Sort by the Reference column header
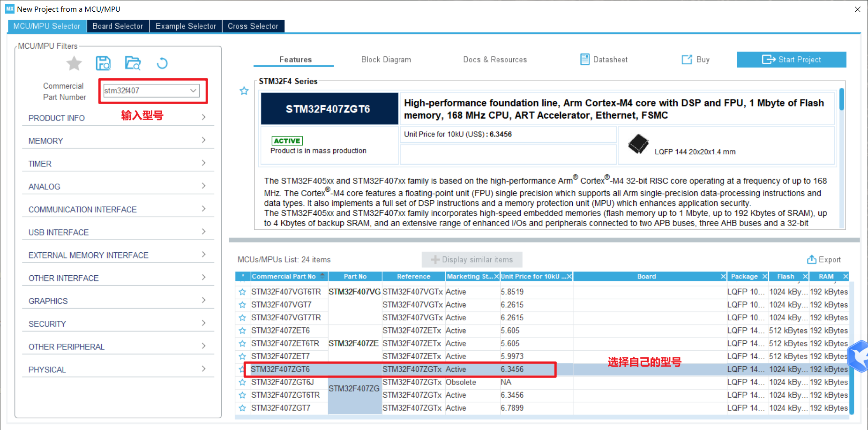Screen dimensions: 868x430 (413, 277)
